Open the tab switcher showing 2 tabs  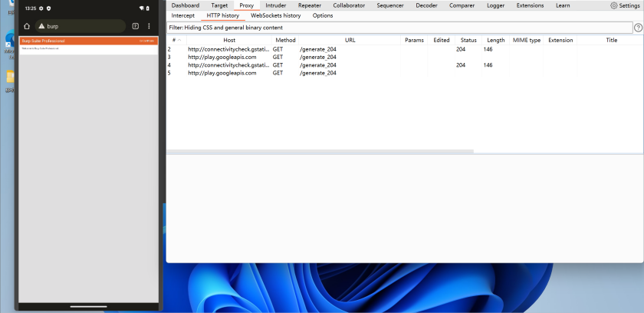point(136,26)
